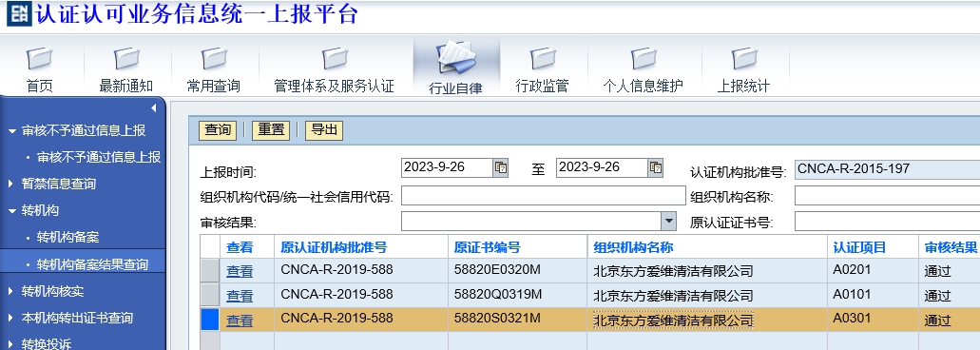Open the 管理体系及服务认证 folder icon
The width and height of the screenshot is (980, 350).
tap(335, 59)
